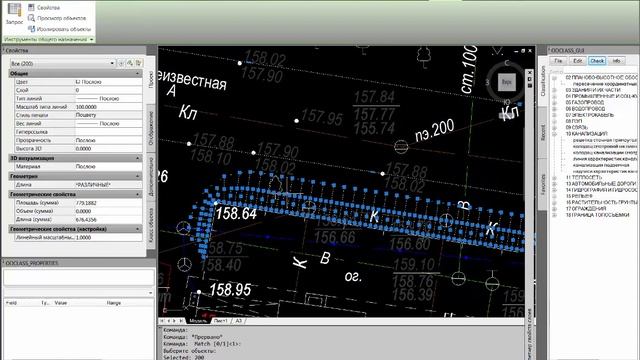Click Просмотр объектов in the ribbon
The image size is (640, 360).
pos(57,18)
